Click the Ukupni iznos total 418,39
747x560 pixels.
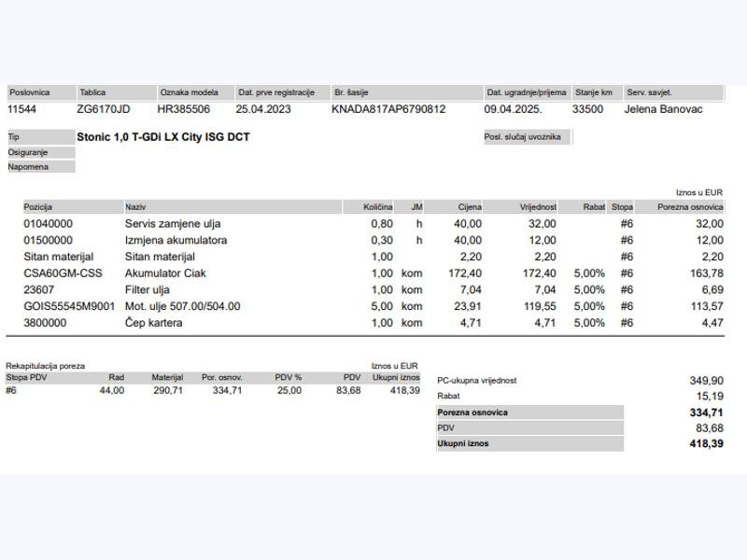pos(705,444)
